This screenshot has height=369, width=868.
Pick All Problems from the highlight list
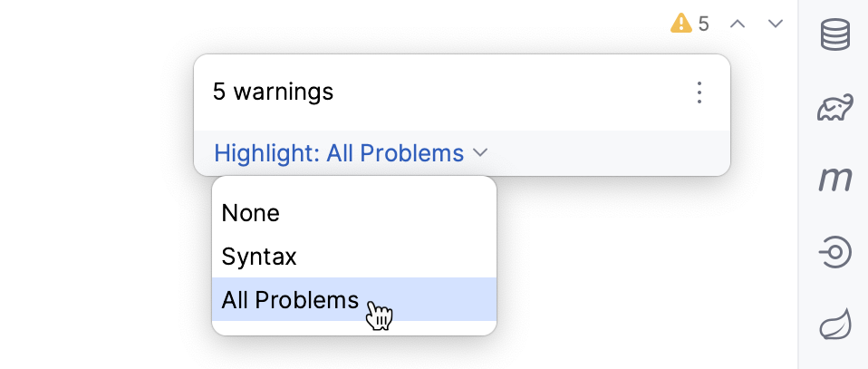point(290,300)
